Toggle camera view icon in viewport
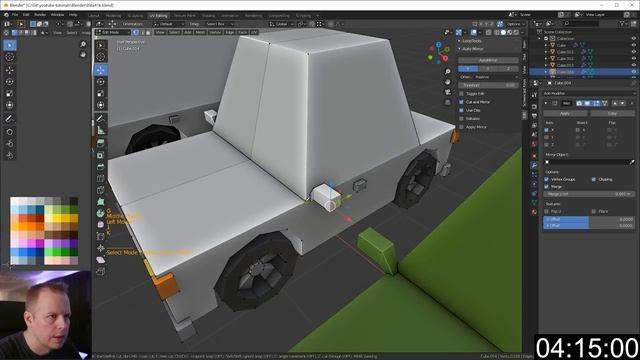The height and width of the screenshot is (360, 640). pyautogui.click(x=448, y=92)
